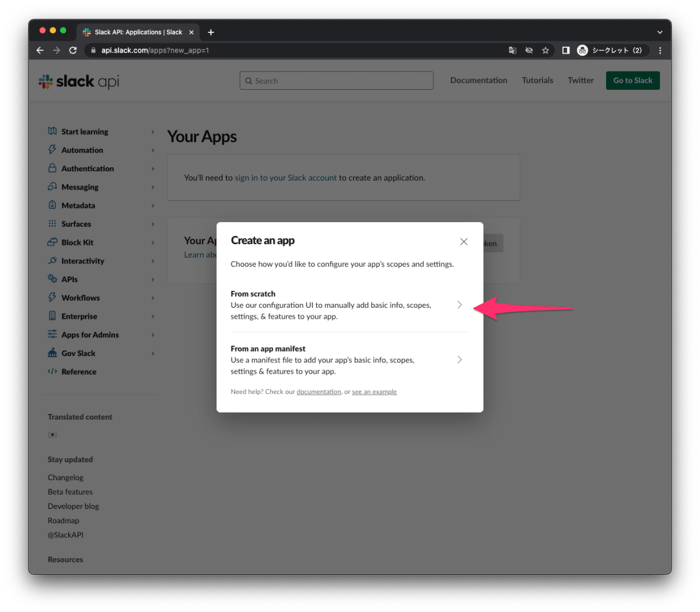The width and height of the screenshot is (700, 612).
Task: Click the Metadata clipboard icon
Action: tap(52, 205)
